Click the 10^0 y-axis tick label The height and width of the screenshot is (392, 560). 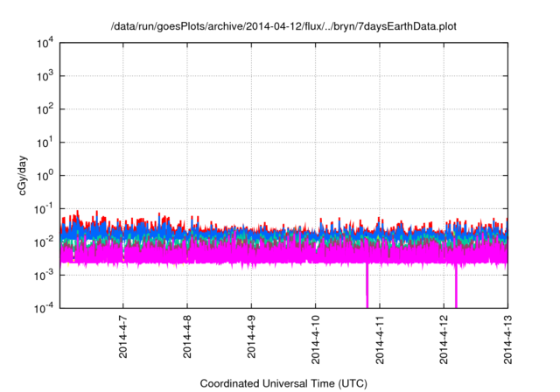pos(45,176)
